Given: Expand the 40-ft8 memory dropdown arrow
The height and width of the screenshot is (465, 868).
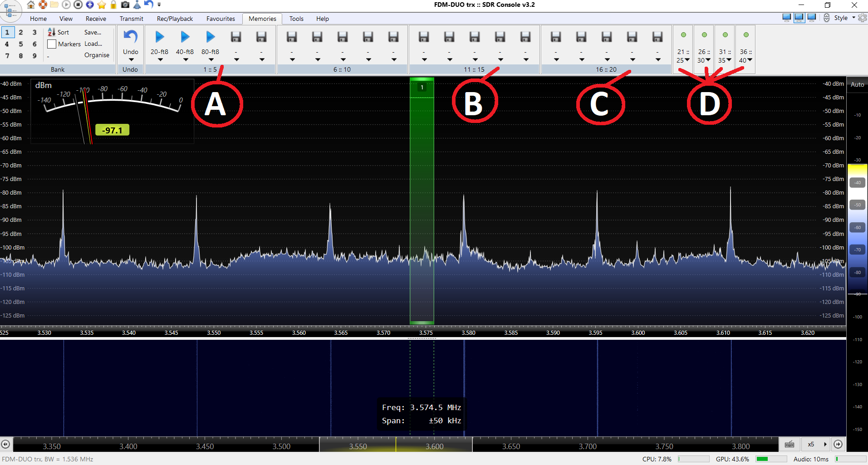Looking at the screenshot, I should (x=185, y=59).
